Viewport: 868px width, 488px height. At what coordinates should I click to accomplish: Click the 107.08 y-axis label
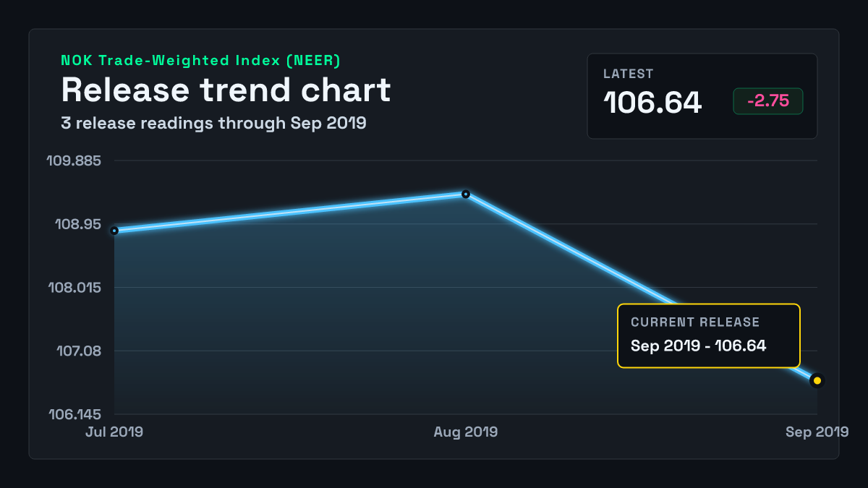pyautogui.click(x=80, y=351)
